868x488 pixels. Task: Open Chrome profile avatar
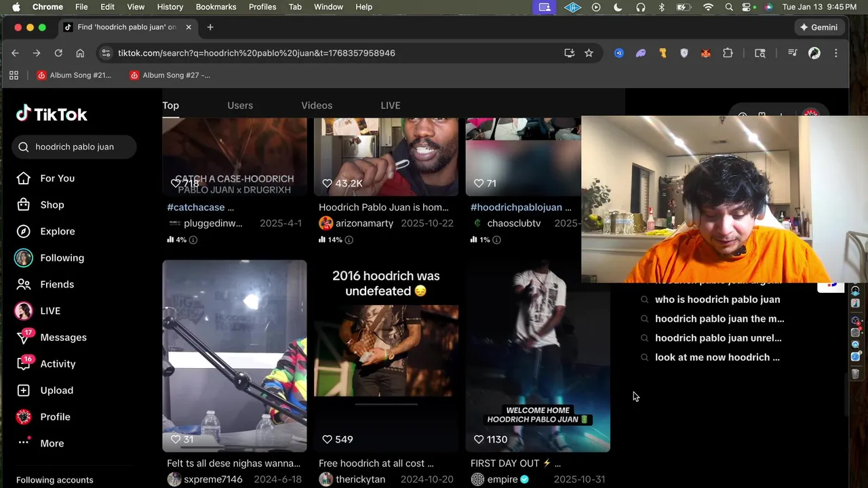[x=814, y=53]
